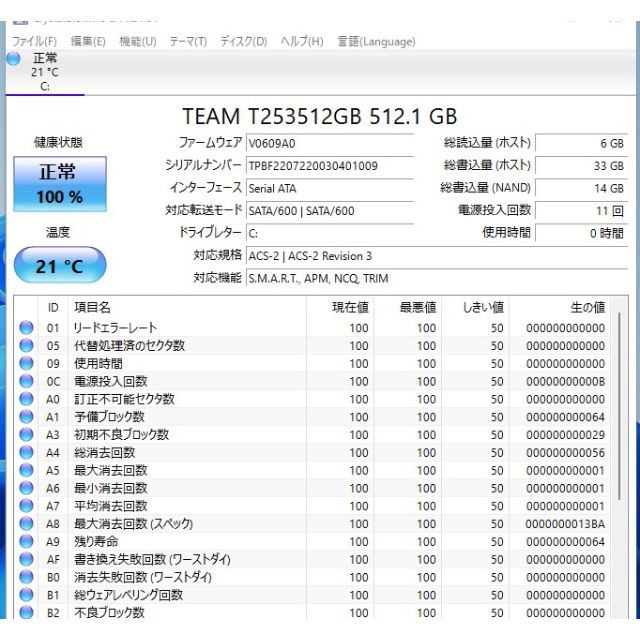Click the 21 °C temperature button

pyautogui.click(x=60, y=265)
